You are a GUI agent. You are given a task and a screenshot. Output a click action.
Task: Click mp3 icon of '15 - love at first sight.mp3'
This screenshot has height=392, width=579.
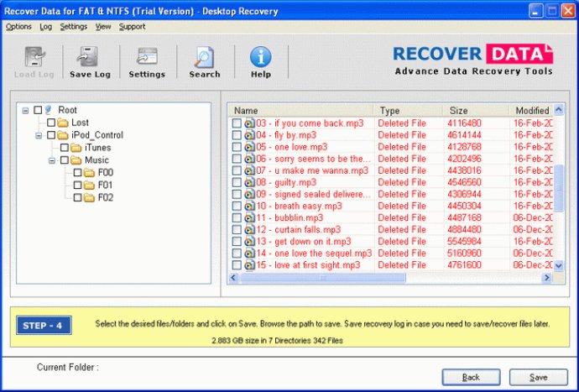250,265
